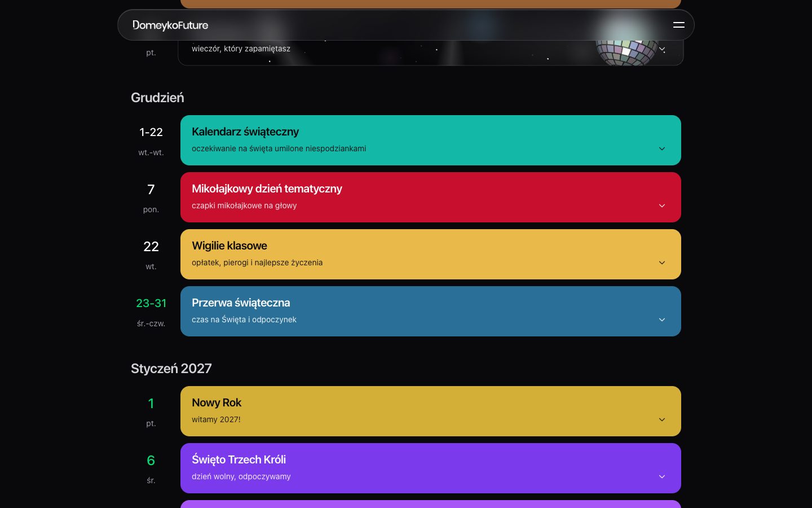This screenshot has height=508, width=812.
Task: Select the green date '1' beside Nowy Rok
Action: pyautogui.click(x=151, y=403)
